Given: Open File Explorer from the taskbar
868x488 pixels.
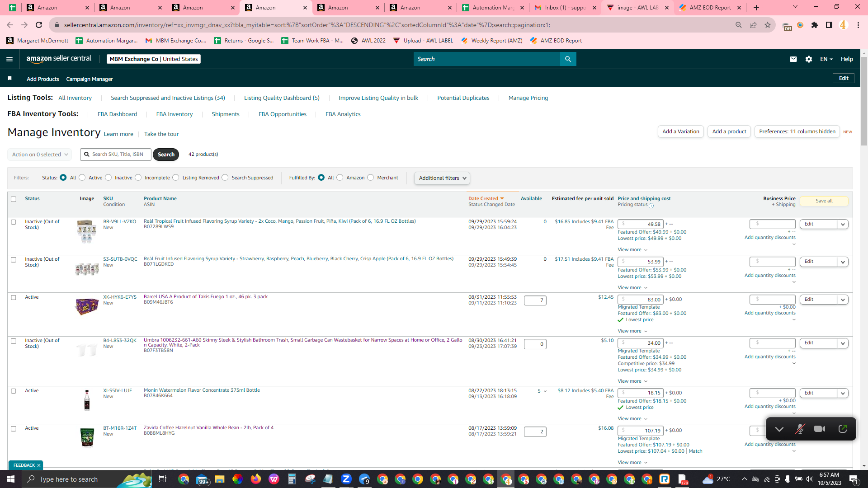Looking at the screenshot, I should coord(220,479).
